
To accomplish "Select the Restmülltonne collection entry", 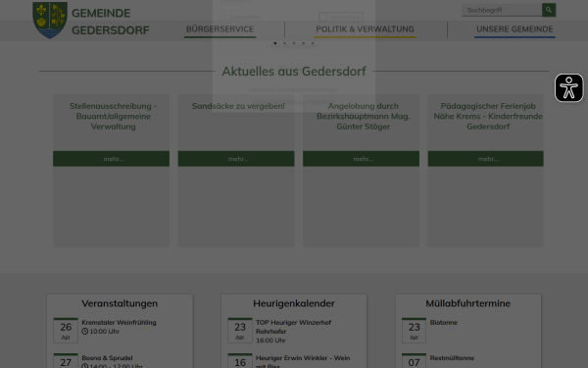I will (452, 358).
